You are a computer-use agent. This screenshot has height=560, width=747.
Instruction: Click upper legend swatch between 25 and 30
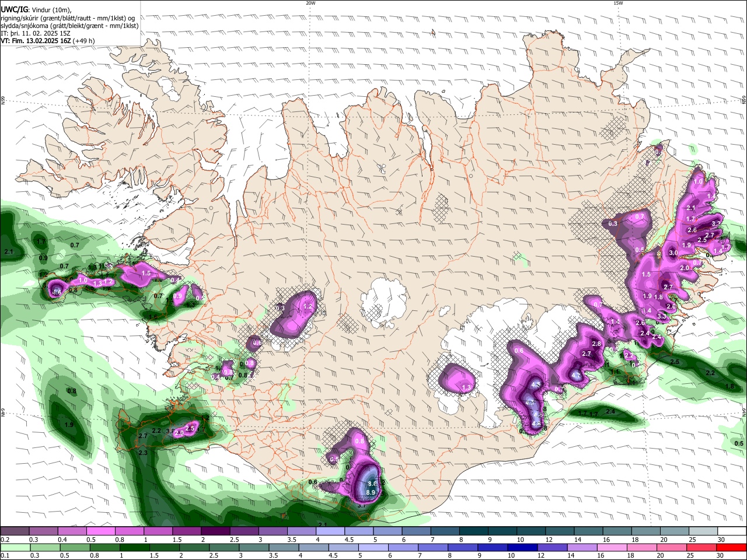click(703, 531)
